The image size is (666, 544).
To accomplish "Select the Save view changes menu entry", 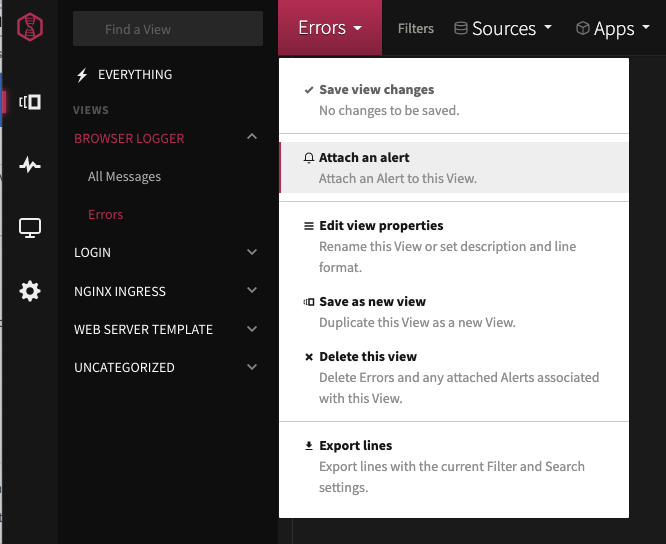I will pyautogui.click(x=454, y=100).
